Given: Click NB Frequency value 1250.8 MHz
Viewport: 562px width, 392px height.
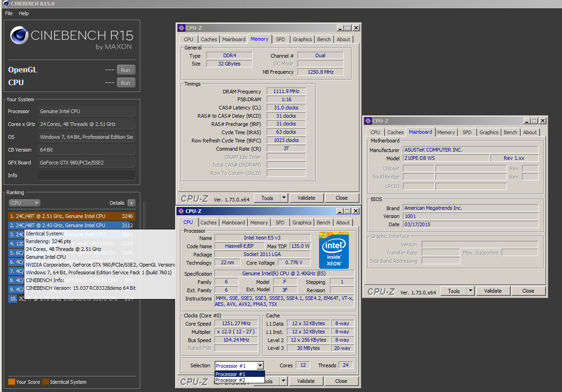Looking at the screenshot, I should 320,72.
